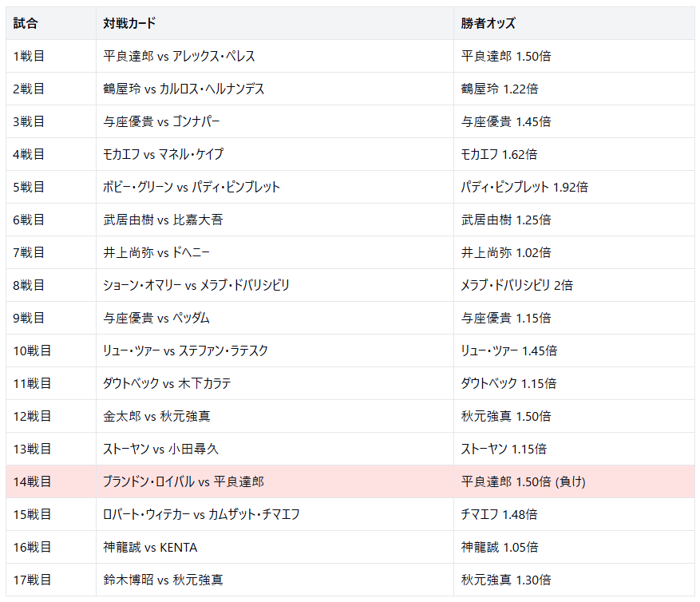Click matchup 平良達郎 vs アレックス・ペレス
This screenshot has width=700, height=602.
tap(191, 56)
